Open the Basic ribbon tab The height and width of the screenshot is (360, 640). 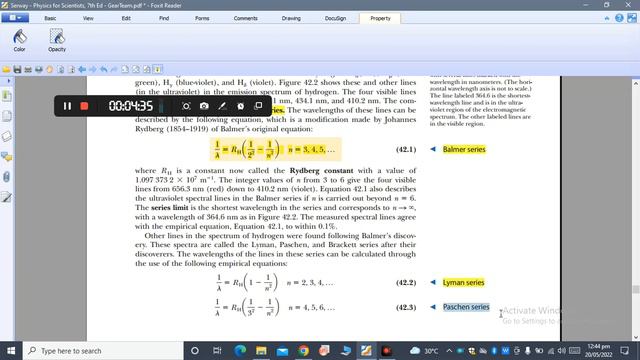[50, 18]
